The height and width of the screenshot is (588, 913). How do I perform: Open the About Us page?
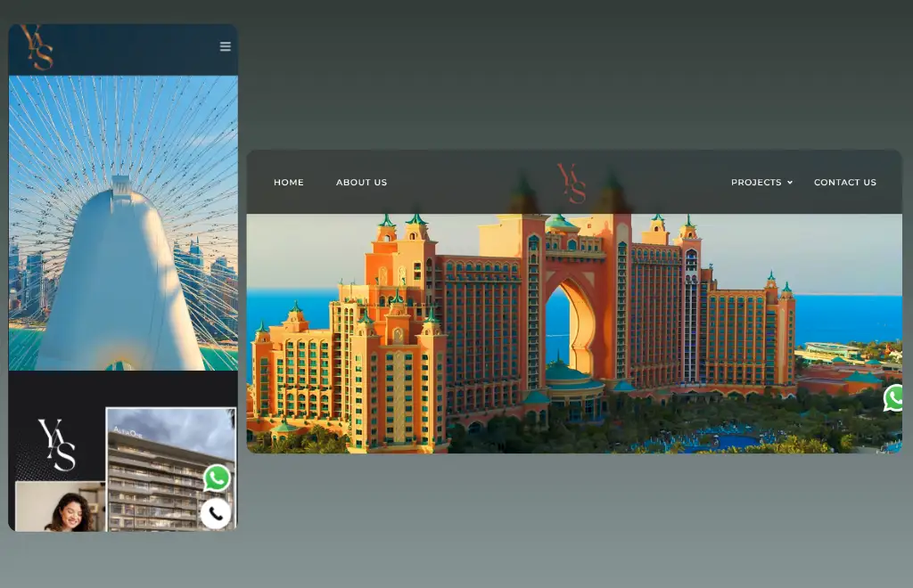361,183
